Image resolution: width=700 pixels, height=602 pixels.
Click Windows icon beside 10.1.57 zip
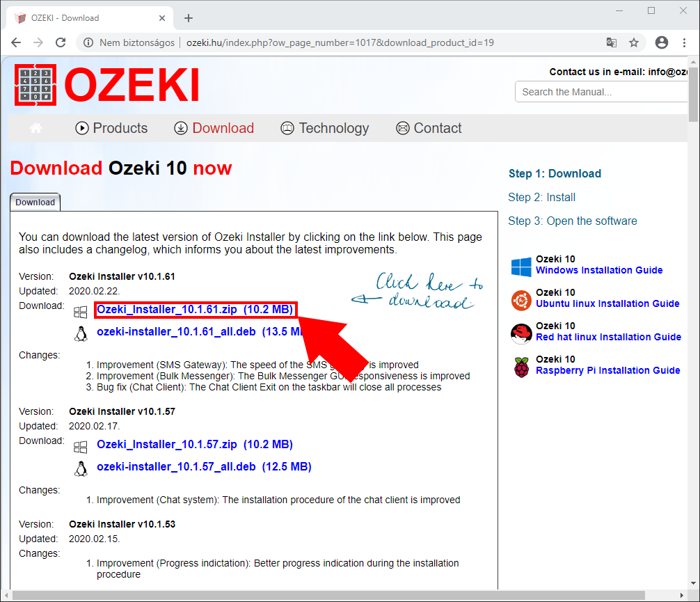(x=80, y=447)
